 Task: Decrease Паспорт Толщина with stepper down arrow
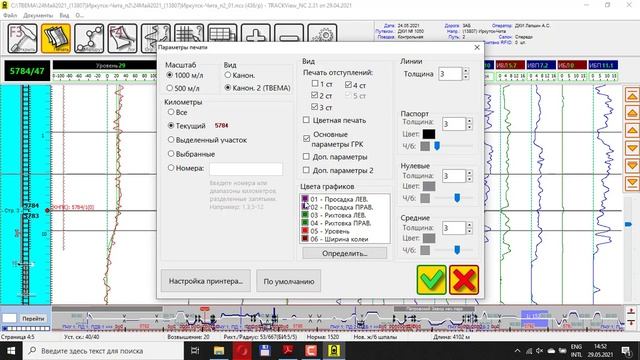pyautogui.click(x=469, y=127)
